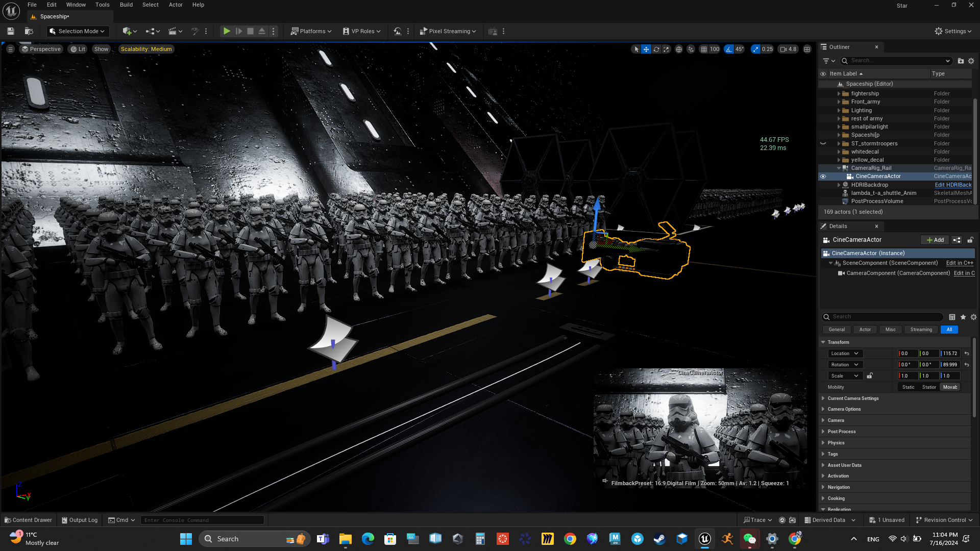Open Steam from the taskbar
Image resolution: width=980 pixels, height=551 pixels.
click(x=659, y=539)
